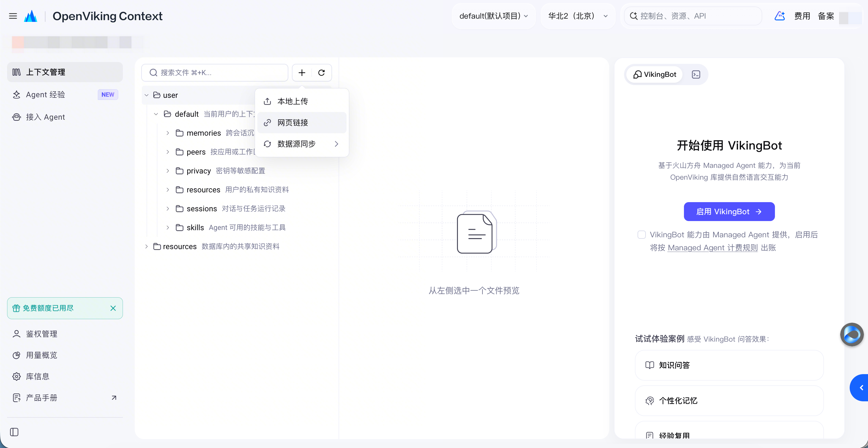Collapse the user folder

[x=146, y=95]
